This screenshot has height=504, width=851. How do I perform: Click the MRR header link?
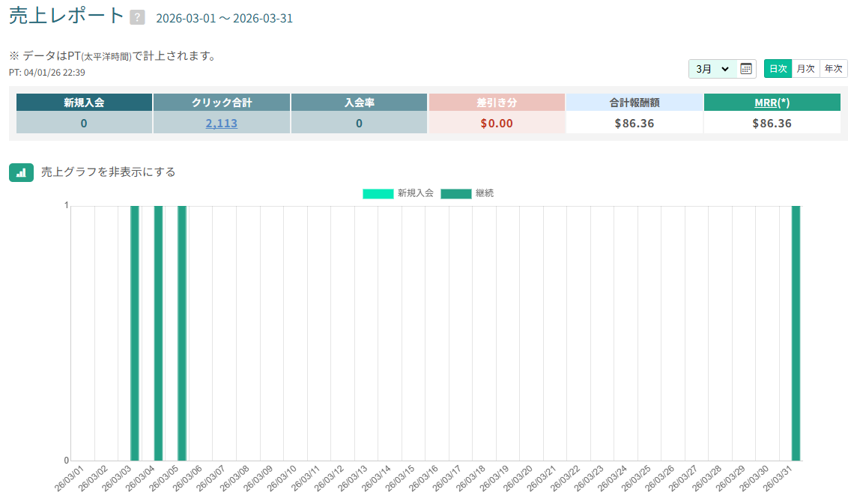(766, 103)
